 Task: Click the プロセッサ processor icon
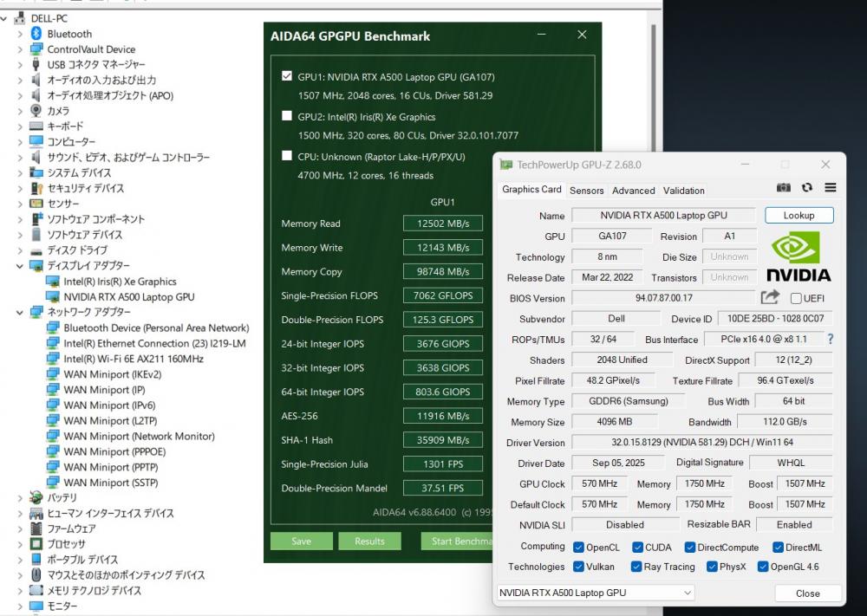point(36,543)
